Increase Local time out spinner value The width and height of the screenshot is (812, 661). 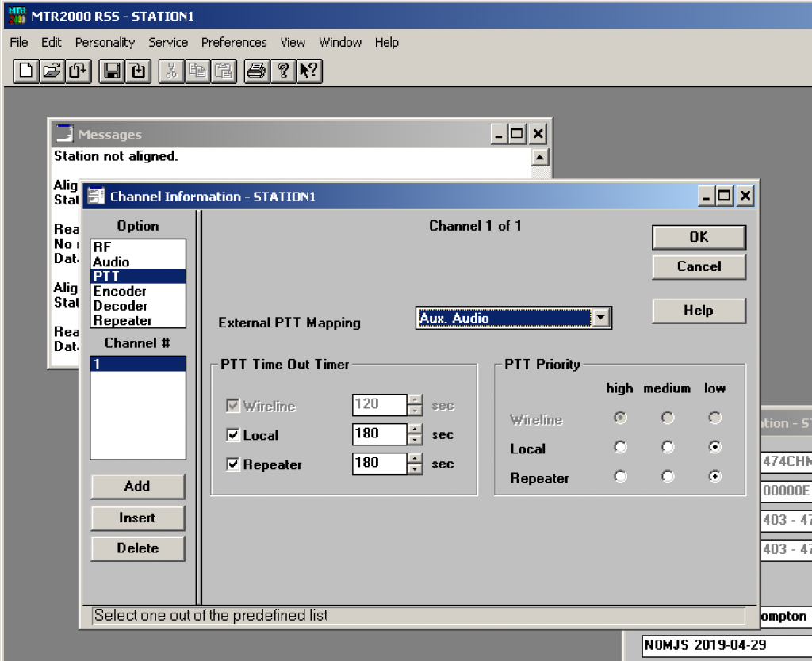point(415,429)
